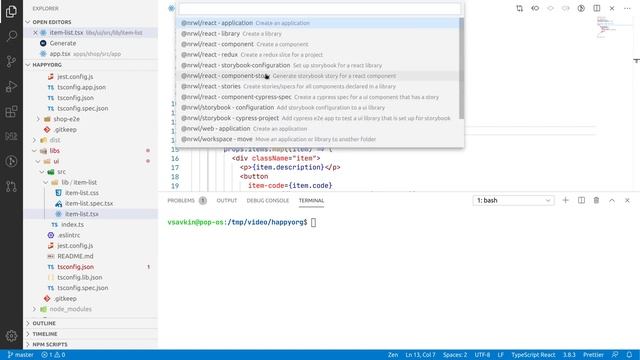640x360 pixels.
Task: Choose @nrwl/react - component schematic
Action: click(318, 44)
